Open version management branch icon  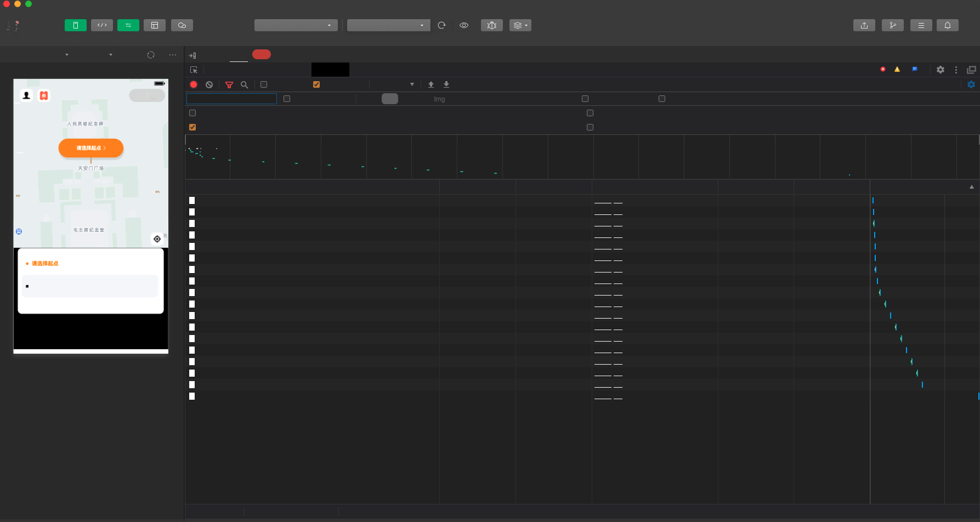[x=893, y=25]
